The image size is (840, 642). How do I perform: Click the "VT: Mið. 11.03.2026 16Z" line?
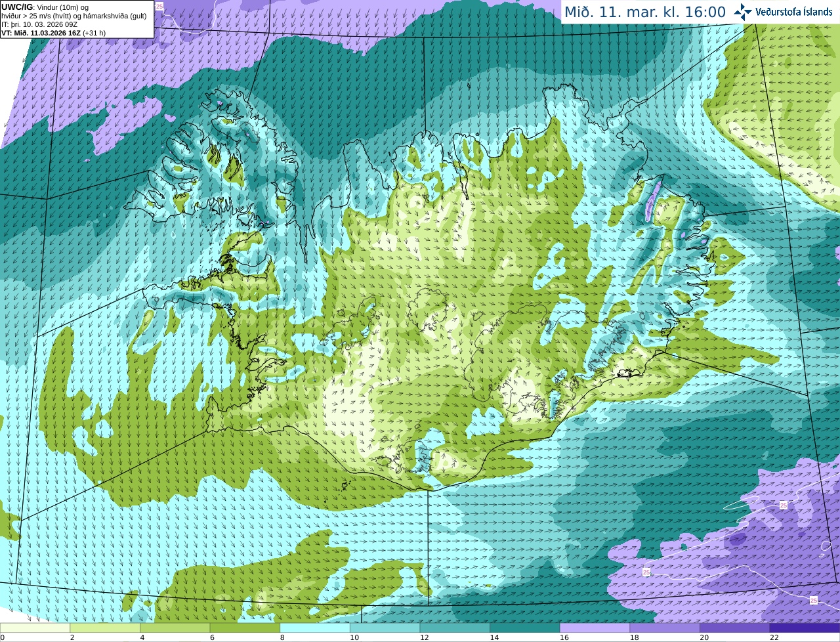[41, 33]
